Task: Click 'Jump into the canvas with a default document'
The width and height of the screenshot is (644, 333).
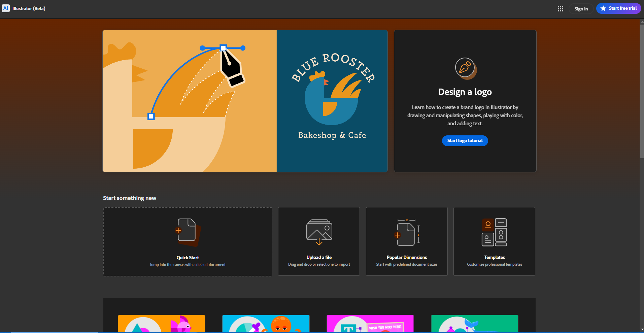Action: coord(188,265)
